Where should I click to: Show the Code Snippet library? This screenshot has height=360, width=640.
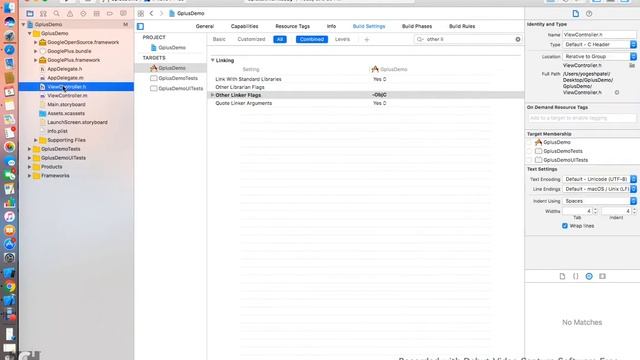(x=576, y=276)
